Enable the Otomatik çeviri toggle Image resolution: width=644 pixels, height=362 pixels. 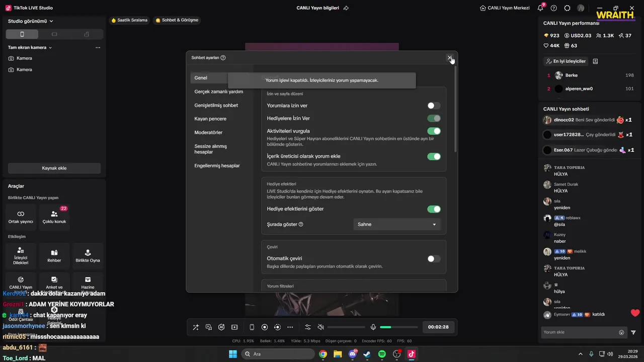(434, 259)
